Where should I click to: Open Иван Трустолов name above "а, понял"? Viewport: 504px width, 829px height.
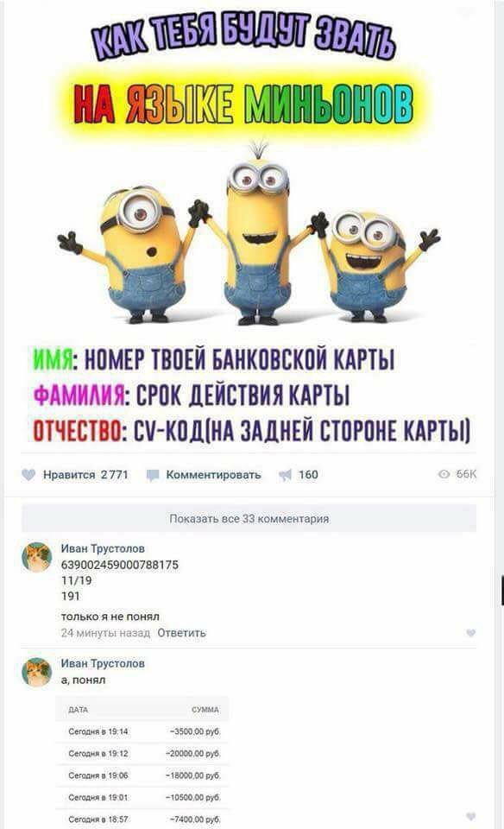click(103, 663)
